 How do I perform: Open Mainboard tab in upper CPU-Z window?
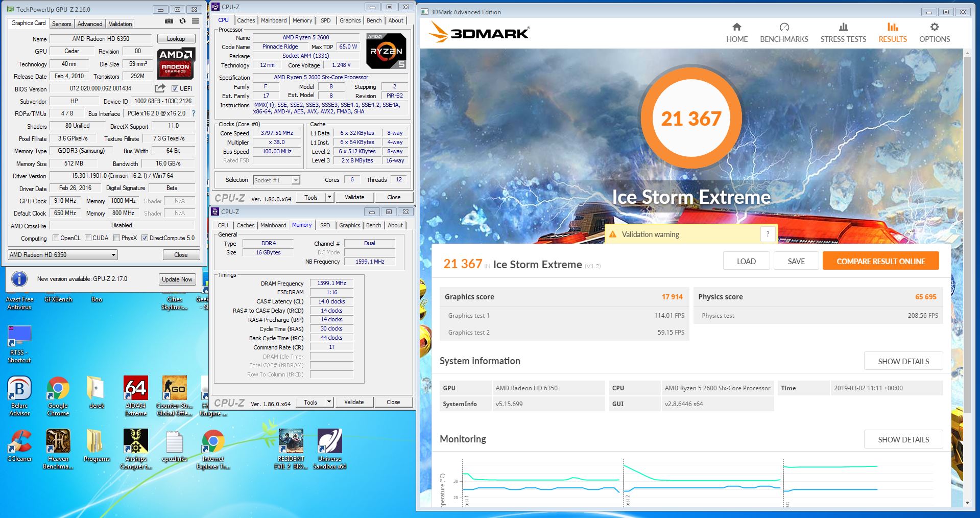point(274,20)
